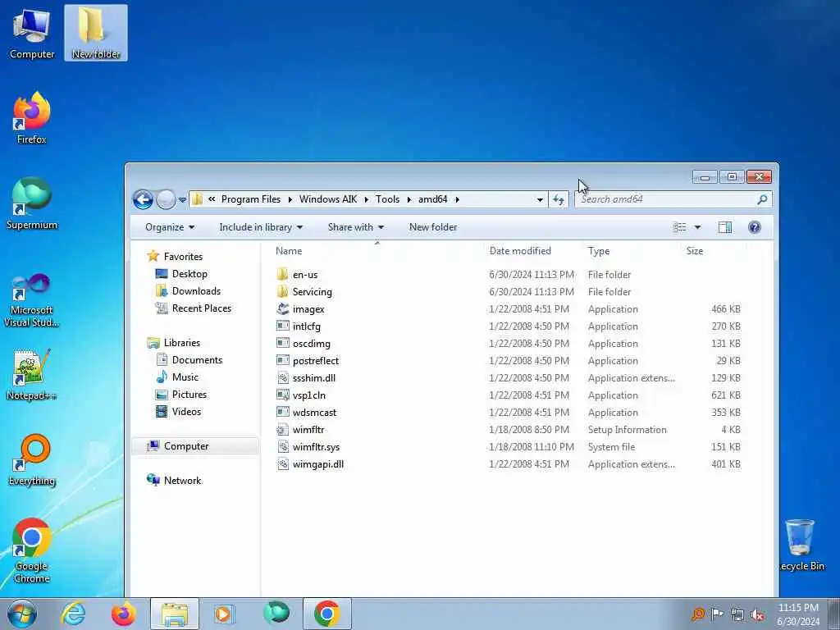The height and width of the screenshot is (630, 840).
Task: Click the Forward navigation arrow
Action: pyautogui.click(x=166, y=200)
